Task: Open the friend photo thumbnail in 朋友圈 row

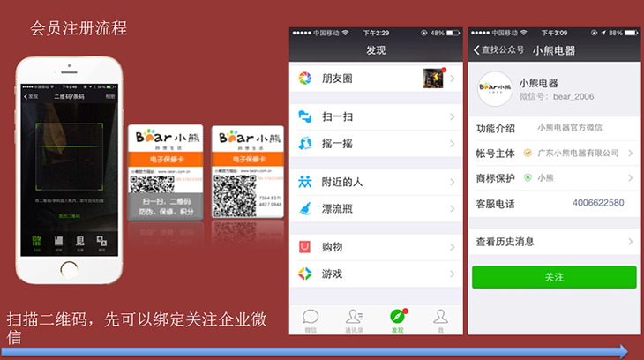Action: coord(433,78)
